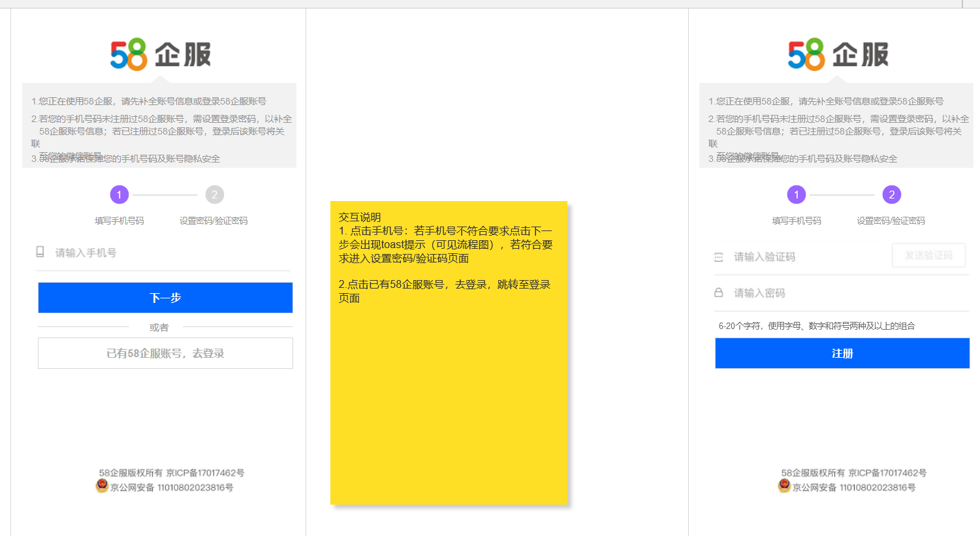Click 已有58企服账号，去登录 button
980x536 pixels.
(x=165, y=353)
